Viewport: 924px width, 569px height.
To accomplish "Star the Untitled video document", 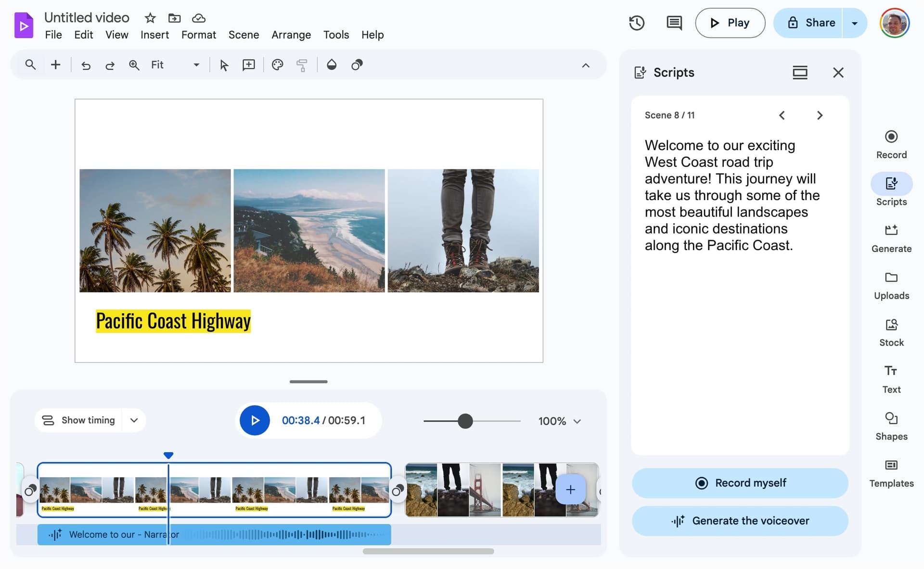I will 150,18.
